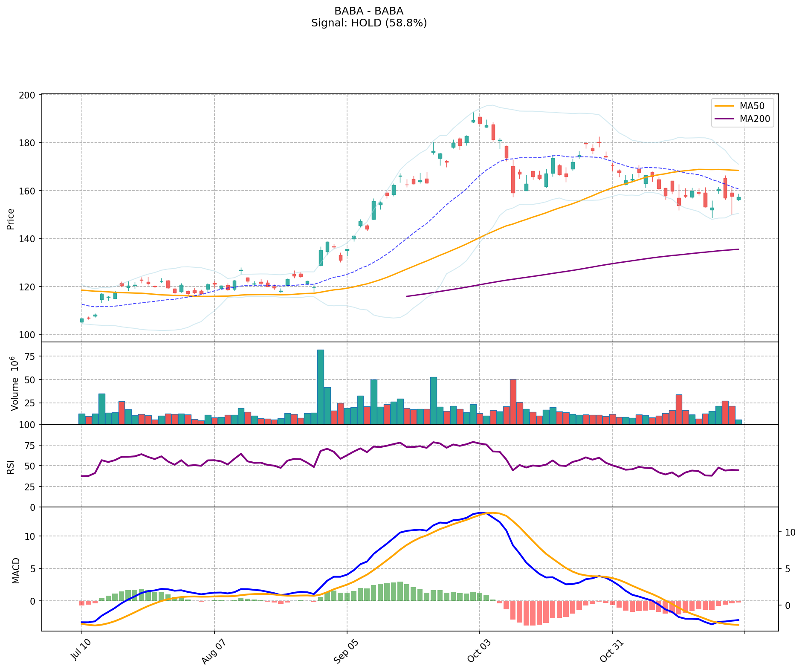Click the RSI y-axis label

pos(11,466)
